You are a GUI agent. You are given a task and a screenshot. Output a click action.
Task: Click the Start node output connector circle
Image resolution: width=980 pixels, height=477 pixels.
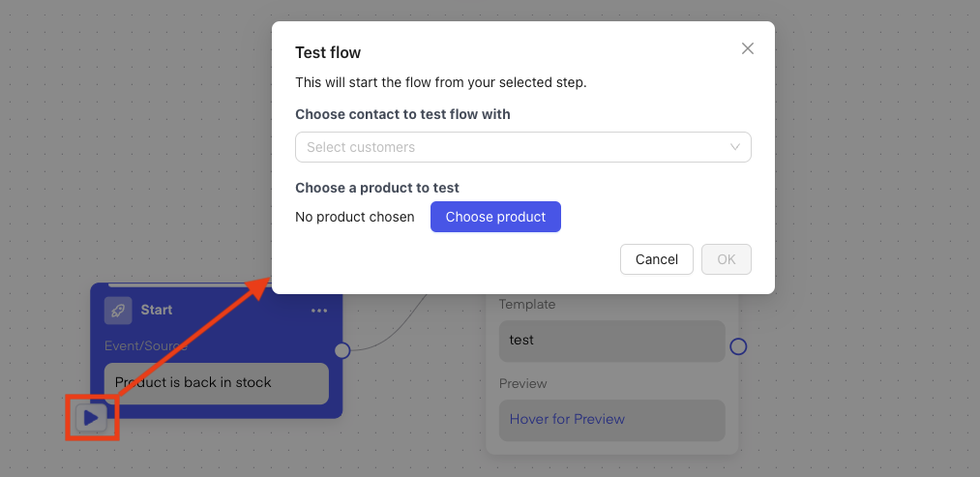(342, 350)
